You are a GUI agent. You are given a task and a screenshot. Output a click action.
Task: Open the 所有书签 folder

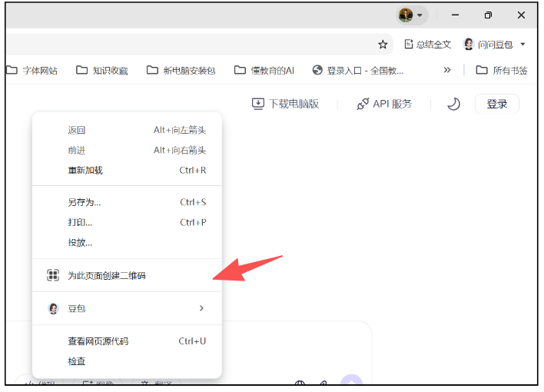(x=502, y=71)
